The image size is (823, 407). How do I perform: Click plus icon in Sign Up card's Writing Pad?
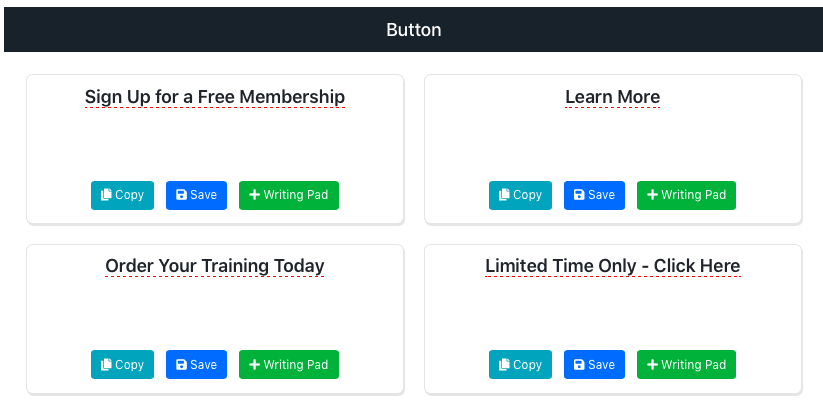point(255,195)
